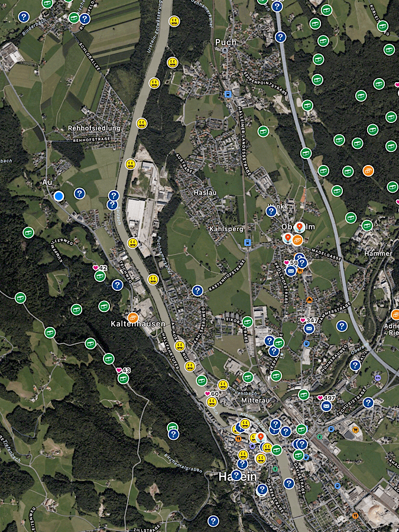Open the letterbox cache with 347 favorites
The image size is (399, 532).
point(309,328)
